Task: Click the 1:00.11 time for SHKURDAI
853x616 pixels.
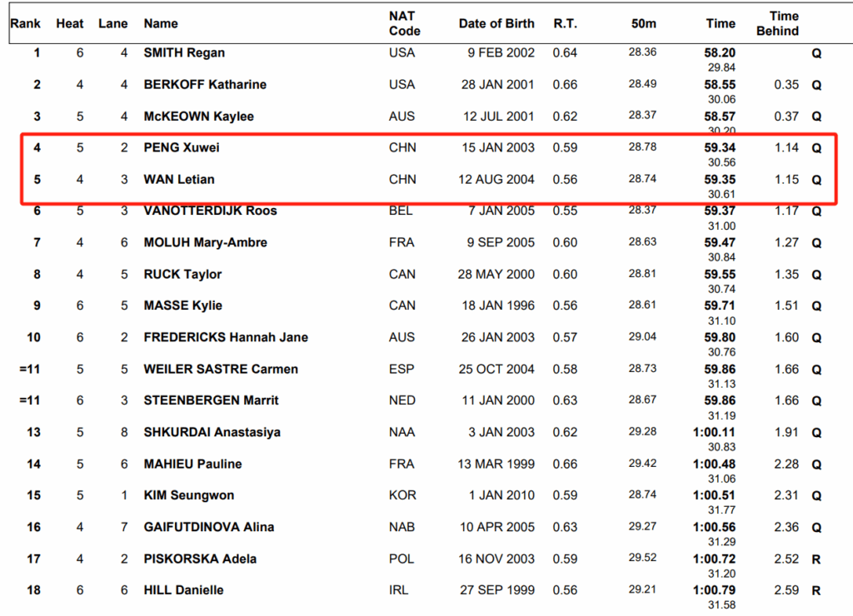Action: pos(716,432)
